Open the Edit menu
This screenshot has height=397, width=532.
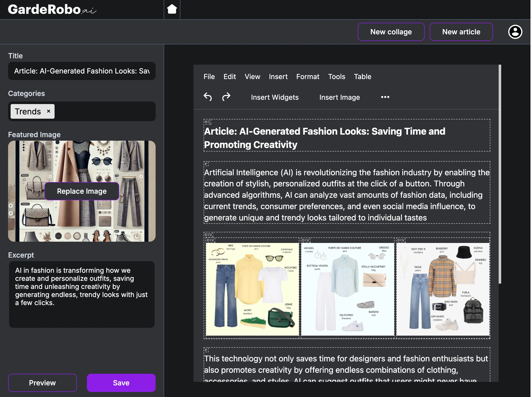pos(230,77)
